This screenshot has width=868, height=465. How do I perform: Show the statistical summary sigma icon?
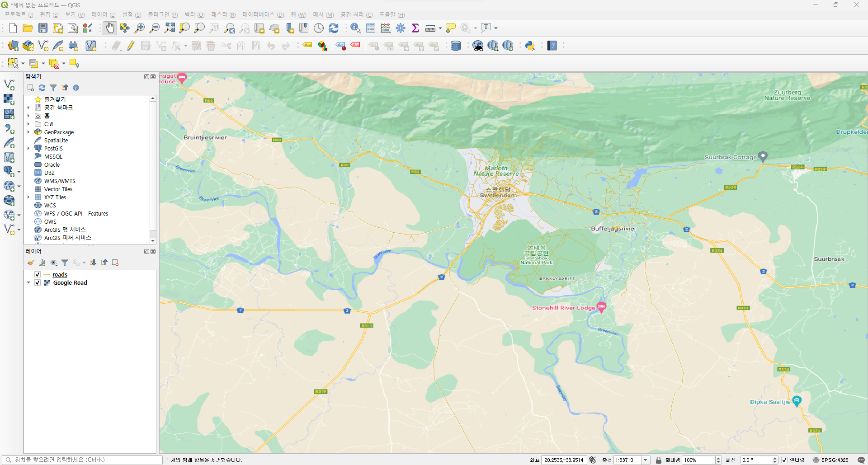[415, 28]
